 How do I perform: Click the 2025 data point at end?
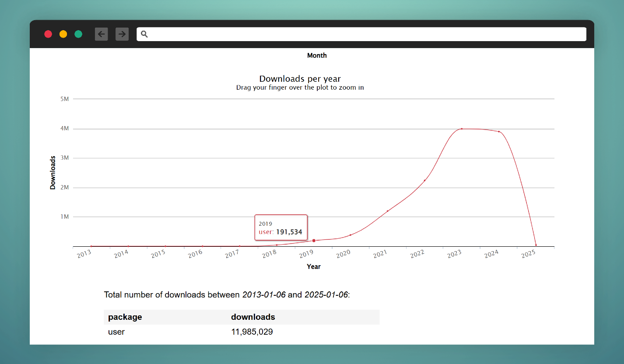(x=536, y=245)
